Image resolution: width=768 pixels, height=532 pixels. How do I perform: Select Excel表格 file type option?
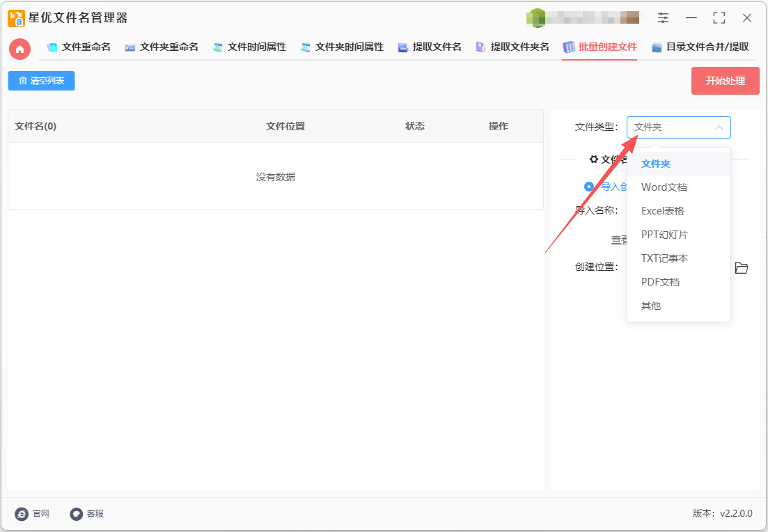pos(662,211)
